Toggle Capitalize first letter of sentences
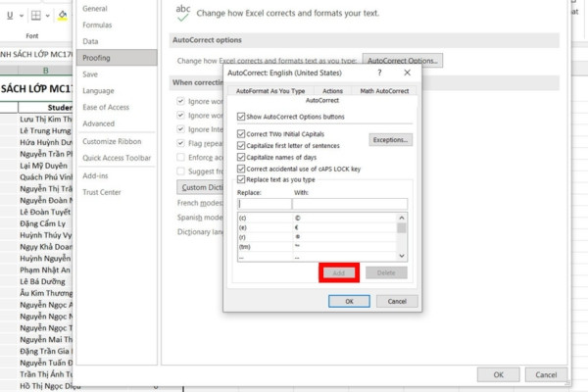Screen dimensions: 588x392 click(x=241, y=146)
